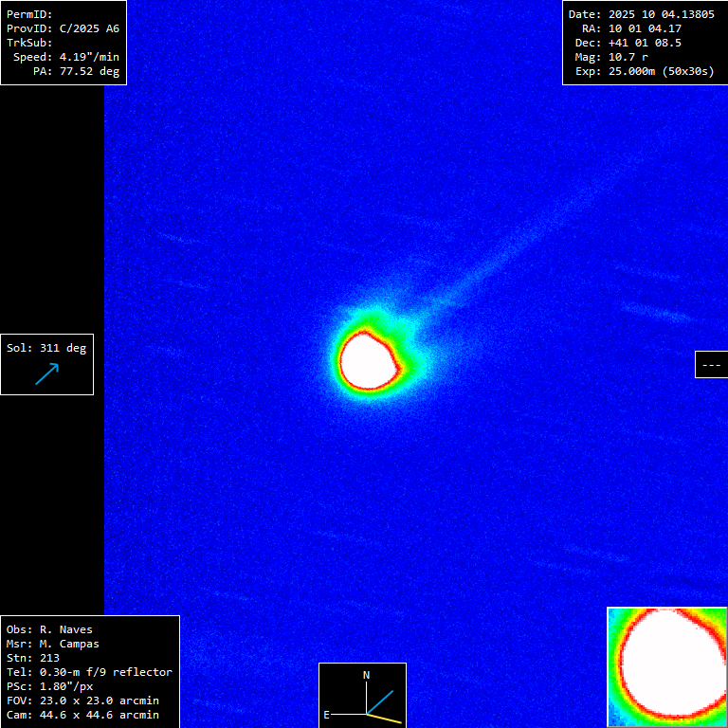
Task: Click the blue sun vector line in compass
Action: click(380, 701)
